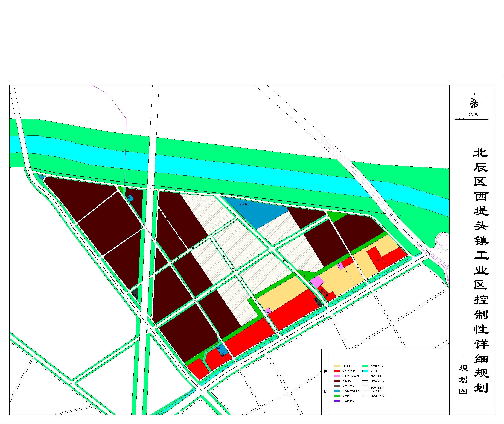Click the planned road red-line legend symbol

coord(365,381)
